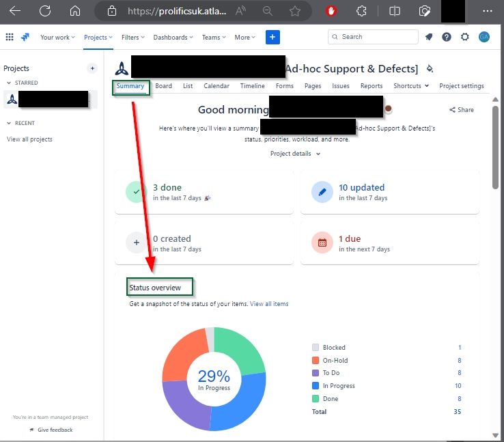This screenshot has width=504, height=442.
Task: Click the blue Create plus button
Action: [x=272, y=37]
